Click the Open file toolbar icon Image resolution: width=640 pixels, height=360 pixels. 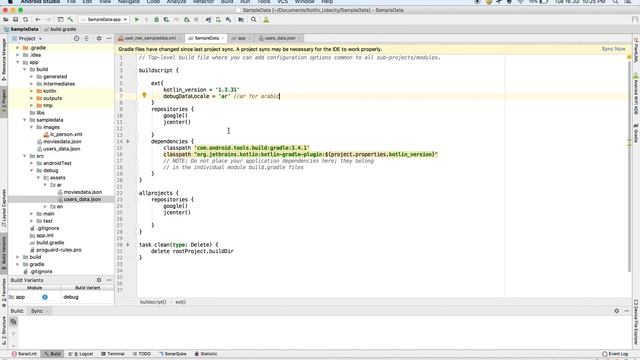6,19
